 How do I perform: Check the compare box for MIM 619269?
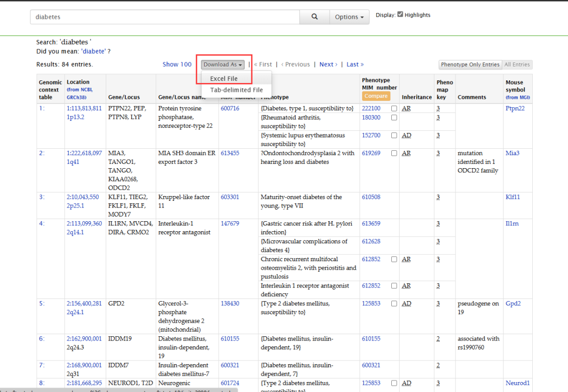coord(394,153)
